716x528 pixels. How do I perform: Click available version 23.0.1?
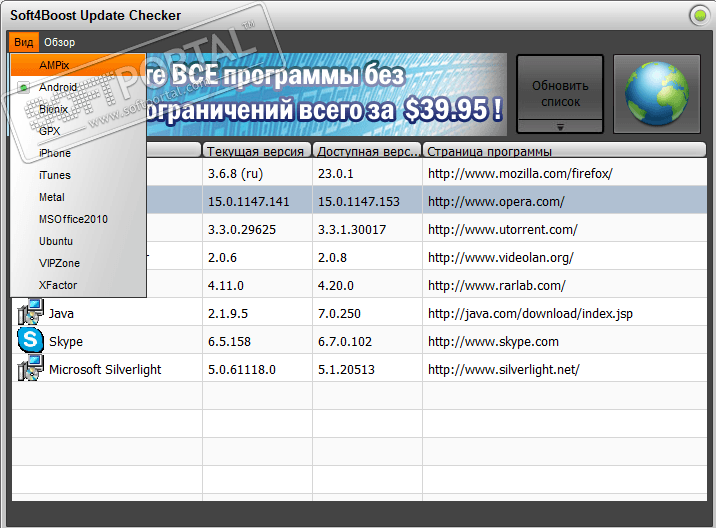coord(336,174)
